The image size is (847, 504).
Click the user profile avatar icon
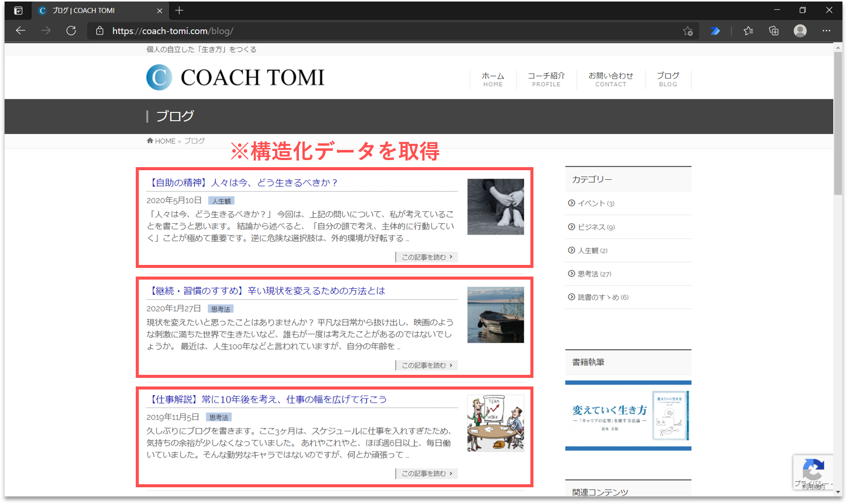pyautogui.click(x=800, y=31)
